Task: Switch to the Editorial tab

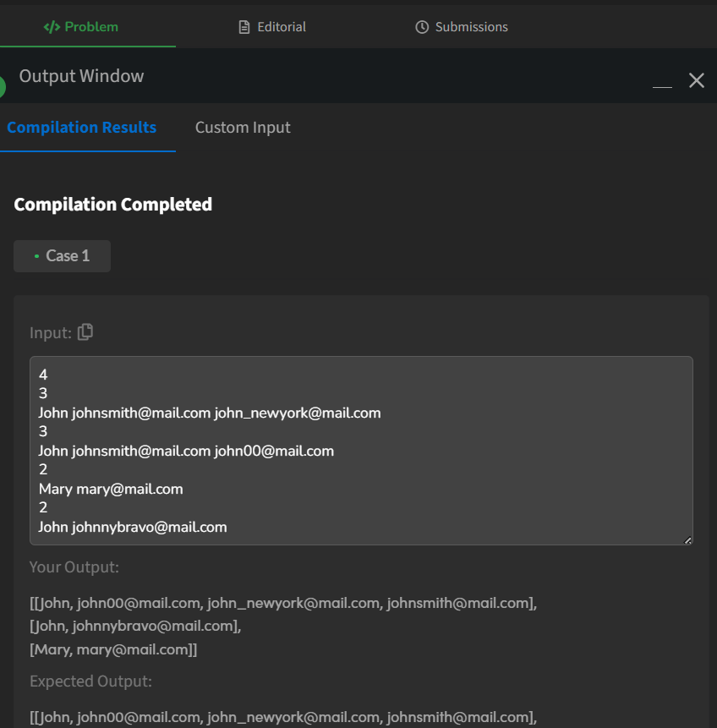Action: (272, 27)
